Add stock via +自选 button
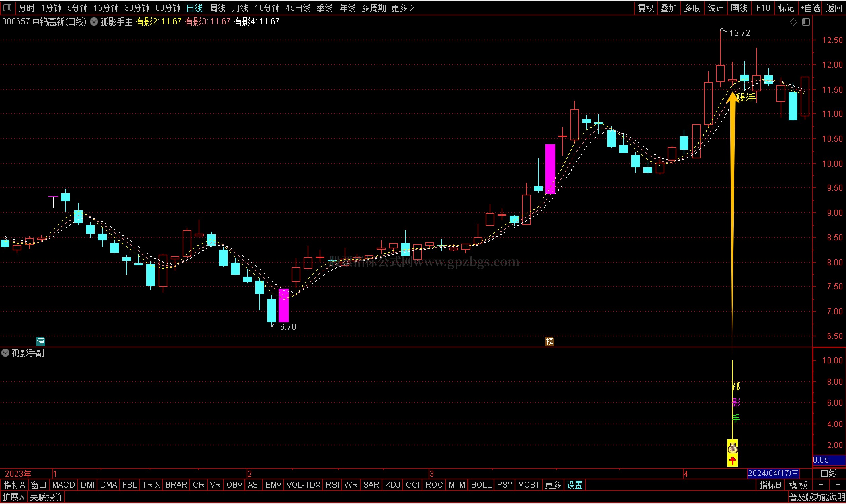The width and height of the screenshot is (846, 504). point(810,8)
